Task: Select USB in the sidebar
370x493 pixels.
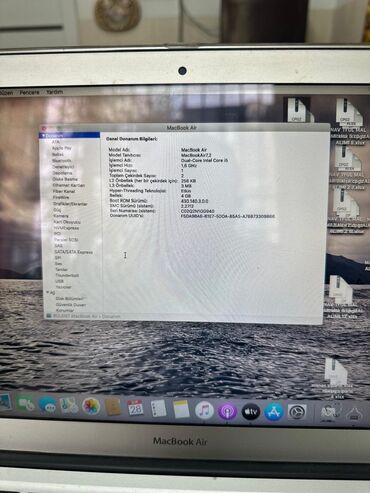Action: click(59, 281)
